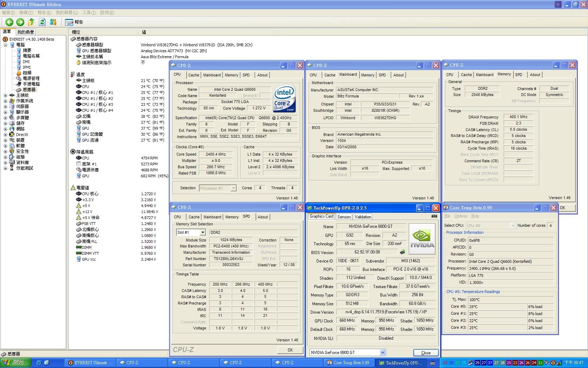Screen dimensions: 588x368
Task: Switch to Core Temp Beta 0.99 taskbar button
Action: tap(349, 363)
